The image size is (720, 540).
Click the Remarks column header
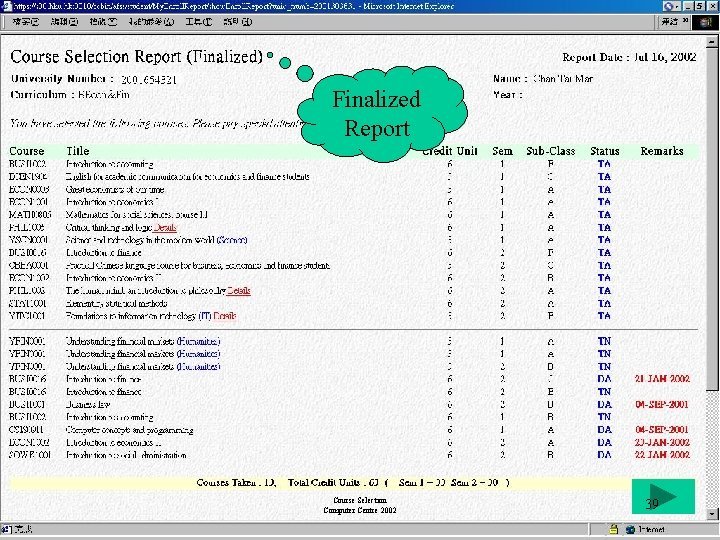coord(662,151)
